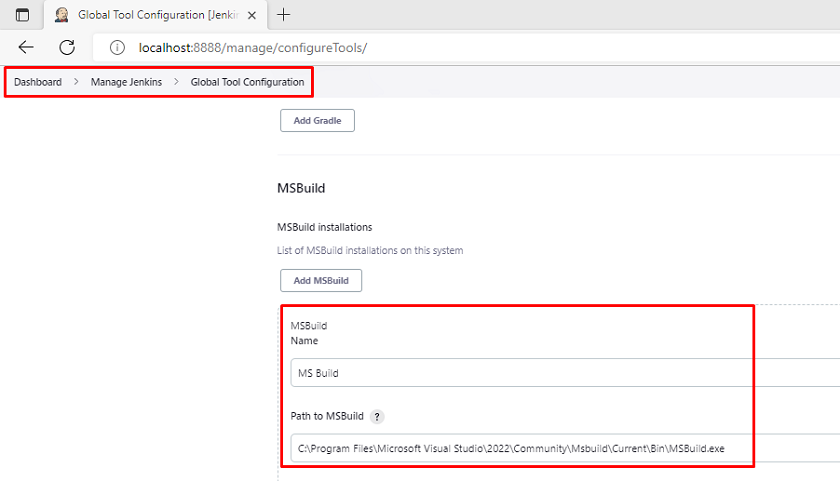840x481 pixels.
Task: Open the tab actions menu icon
Action: tap(22, 15)
